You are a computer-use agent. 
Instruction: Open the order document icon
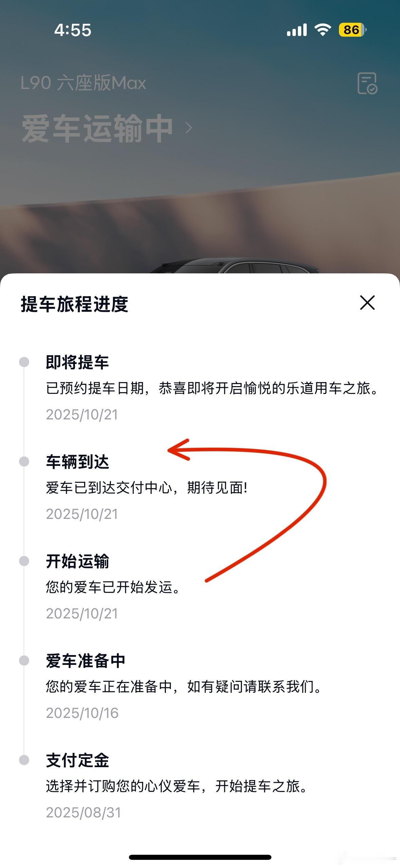[367, 83]
